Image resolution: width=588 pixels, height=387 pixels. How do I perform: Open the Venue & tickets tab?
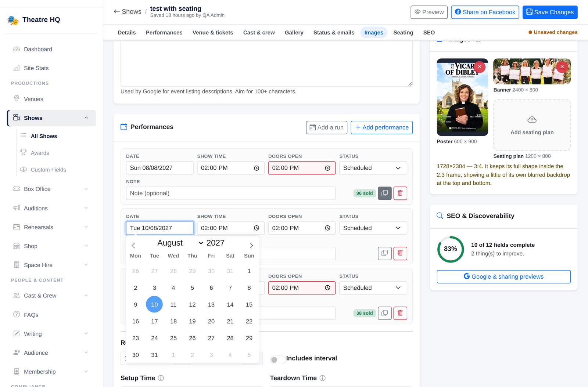[x=213, y=33]
